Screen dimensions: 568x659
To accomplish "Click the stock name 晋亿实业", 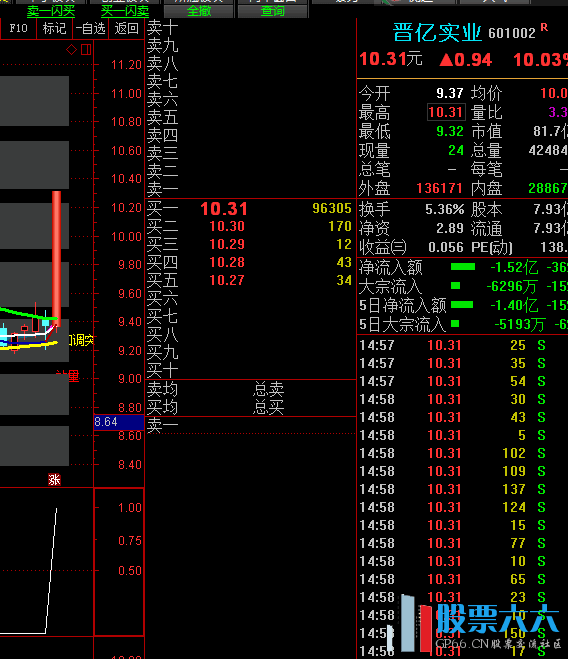I will pos(437,32).
